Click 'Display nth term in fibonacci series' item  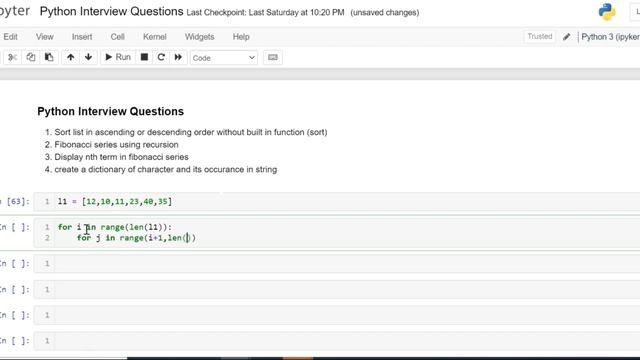pos(121,157)
